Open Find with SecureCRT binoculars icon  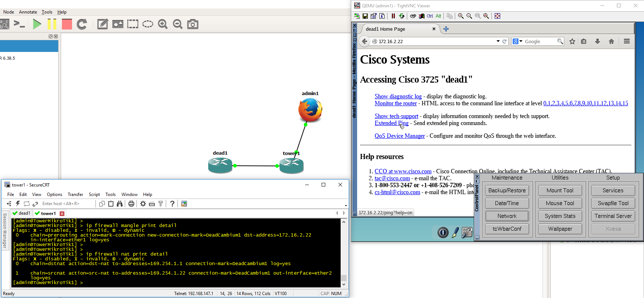120,204
